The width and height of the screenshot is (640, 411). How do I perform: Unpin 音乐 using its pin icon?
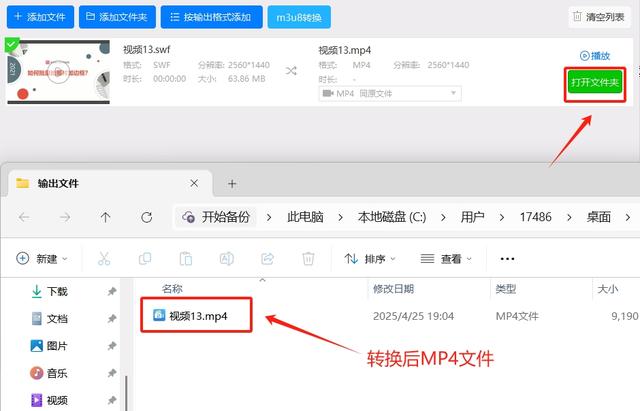pos(112,373)
